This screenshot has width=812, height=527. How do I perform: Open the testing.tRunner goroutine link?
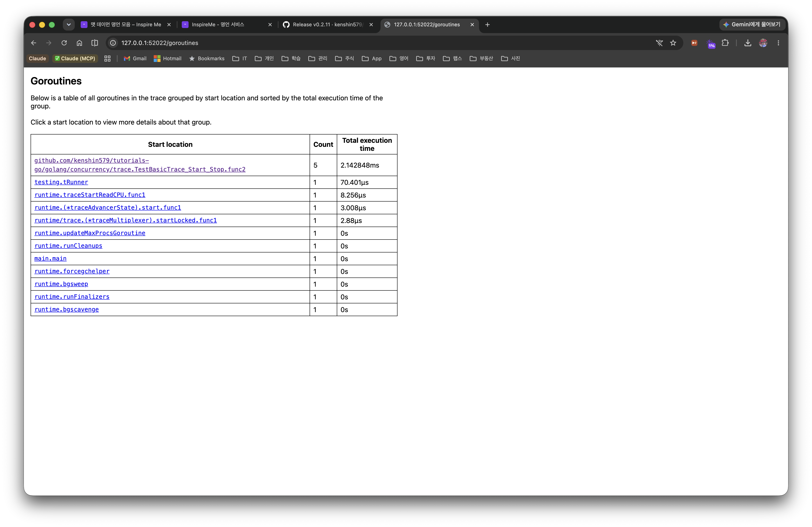coord(61,182)
